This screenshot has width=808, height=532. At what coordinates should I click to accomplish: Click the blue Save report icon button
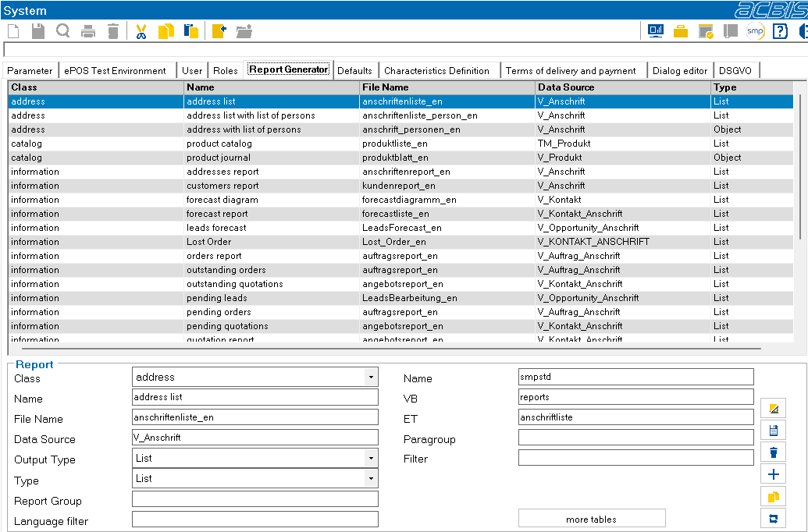[x=773, y=430]
